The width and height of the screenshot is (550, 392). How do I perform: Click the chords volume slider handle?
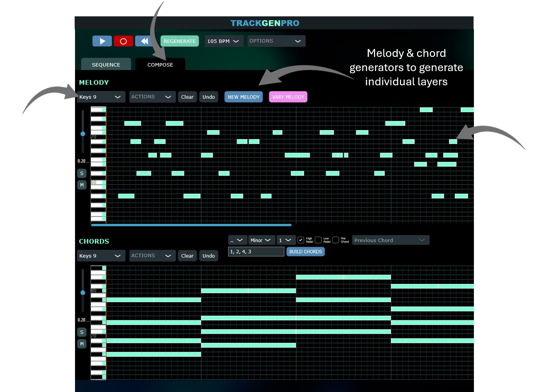[83, 293]
